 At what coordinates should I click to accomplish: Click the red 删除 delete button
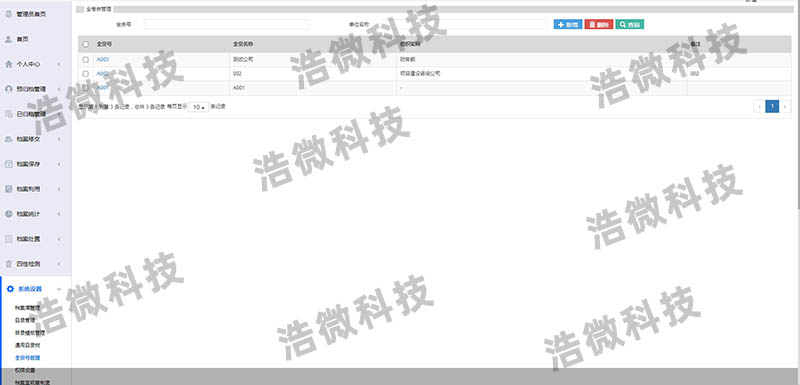point(598,24)
